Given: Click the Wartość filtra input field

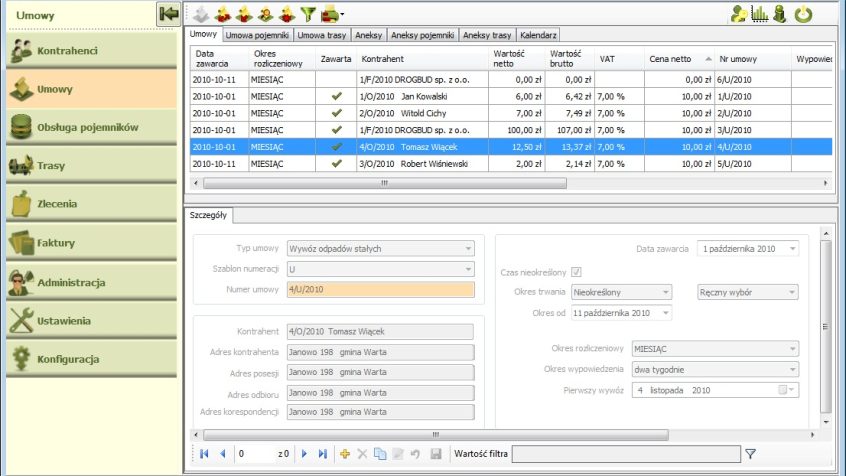Looking at the screenshot, I should pos(626,454).
